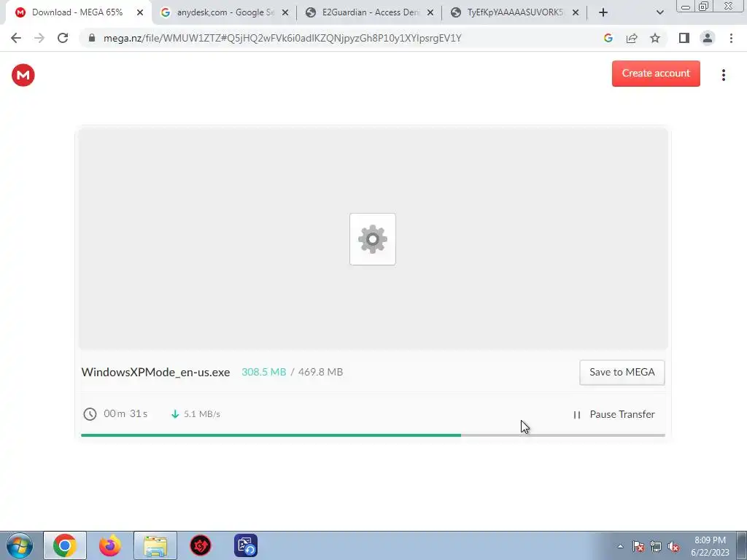Image resolution: width=747 pixels, height=560 pixels.
Task: Click Chrome in the taskbar
Action: click(x=65, y=545)
